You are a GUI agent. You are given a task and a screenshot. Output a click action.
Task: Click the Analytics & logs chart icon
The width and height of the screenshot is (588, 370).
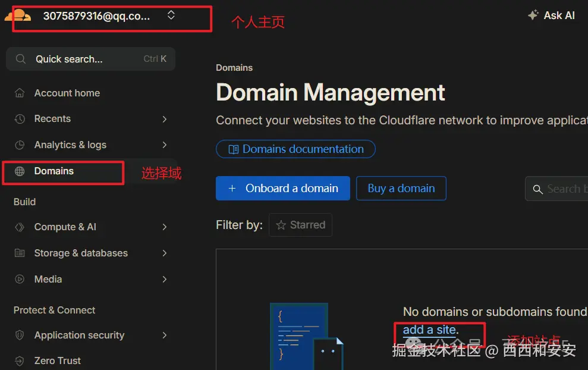pos(20,145)
